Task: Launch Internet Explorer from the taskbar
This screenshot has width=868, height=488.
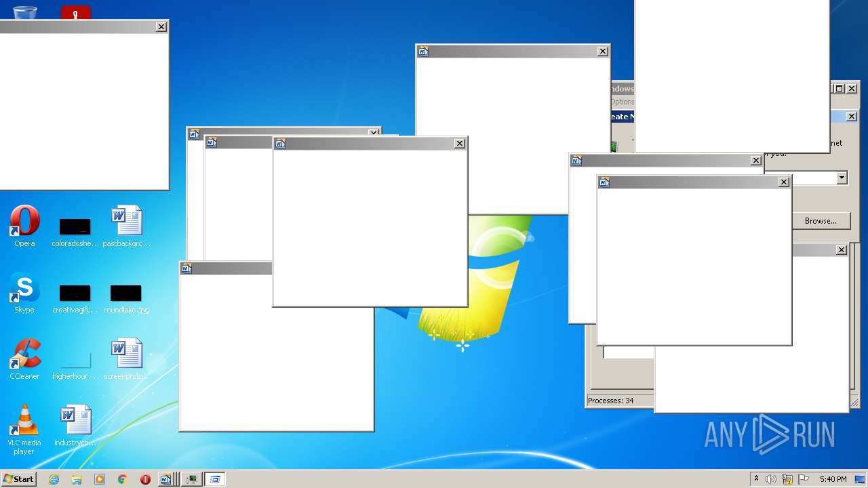Action: [54, 479]
